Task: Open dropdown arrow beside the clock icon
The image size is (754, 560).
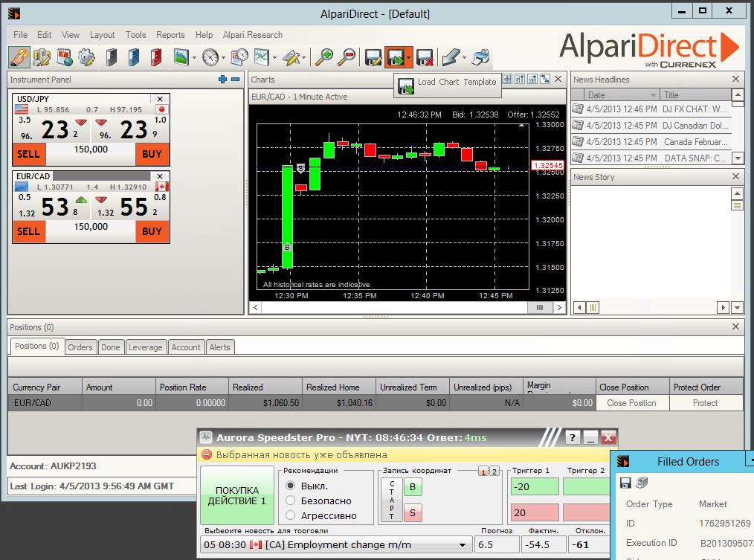Action: point(223,58)
